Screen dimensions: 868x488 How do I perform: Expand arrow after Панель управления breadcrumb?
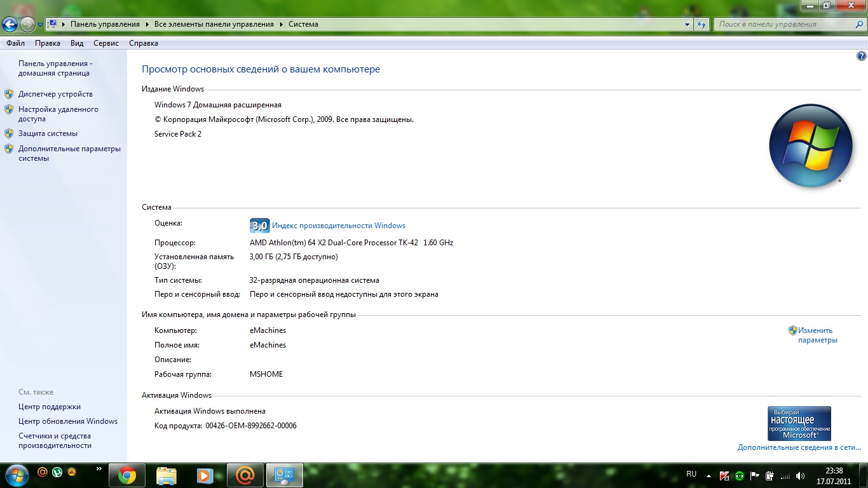[x=147, y=24]
